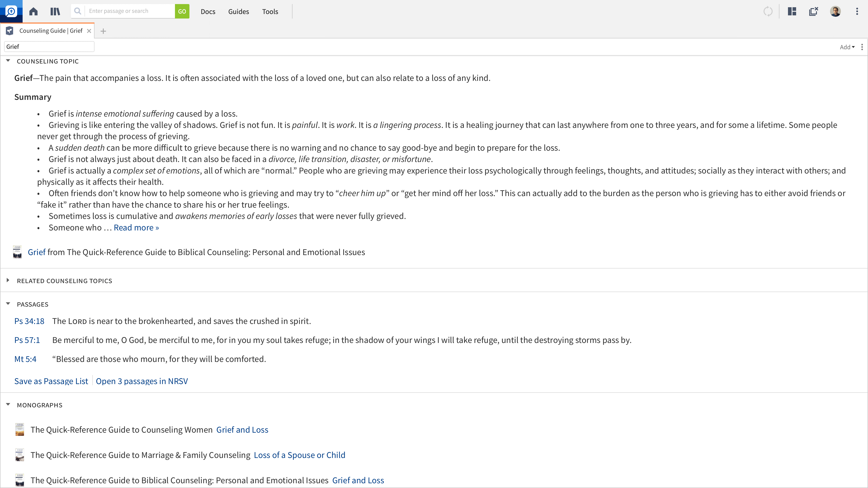Open Grief and Loss in Counseling Women
868x488 pixels.
242,430
